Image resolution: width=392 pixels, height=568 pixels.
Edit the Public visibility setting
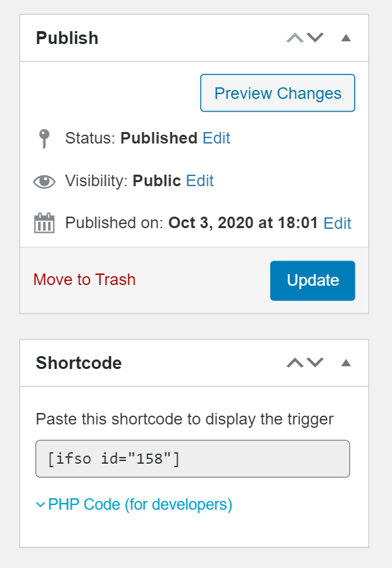pyautogui.click(x=200, y=181)
